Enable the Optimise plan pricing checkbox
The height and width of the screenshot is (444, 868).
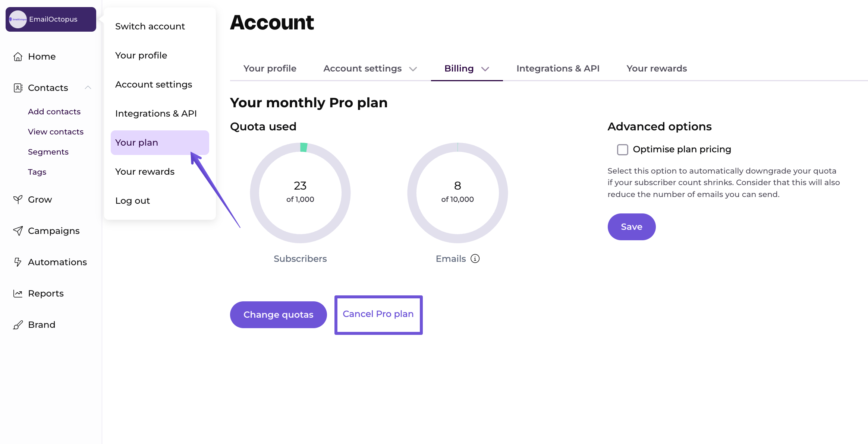pos(622,149)
